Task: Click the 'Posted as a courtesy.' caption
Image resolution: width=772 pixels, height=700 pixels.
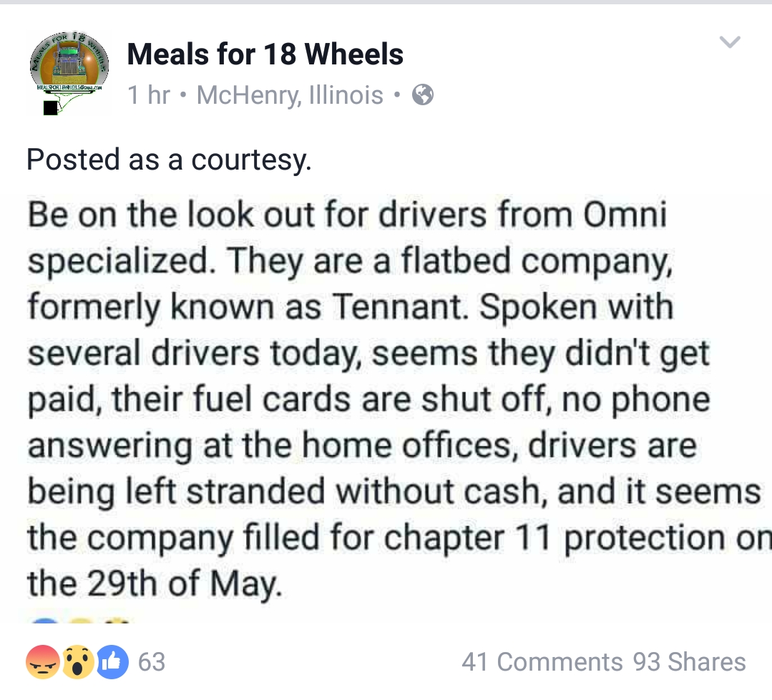Action: click(169, 159)
